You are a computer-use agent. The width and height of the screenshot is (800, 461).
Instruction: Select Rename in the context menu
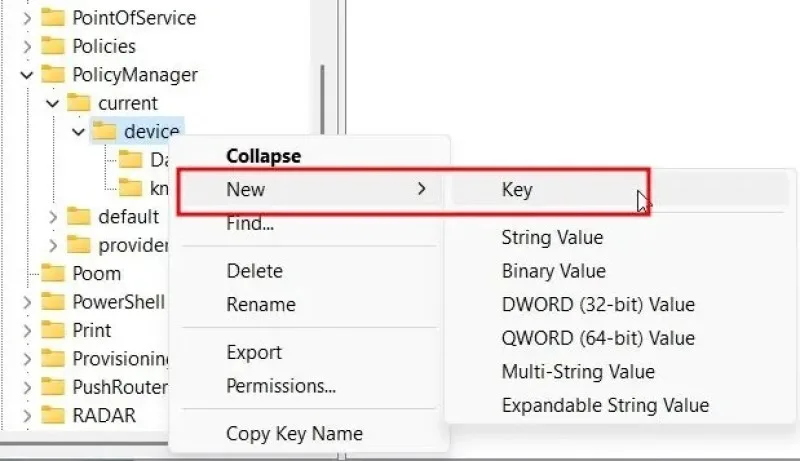tap(261, 304)
